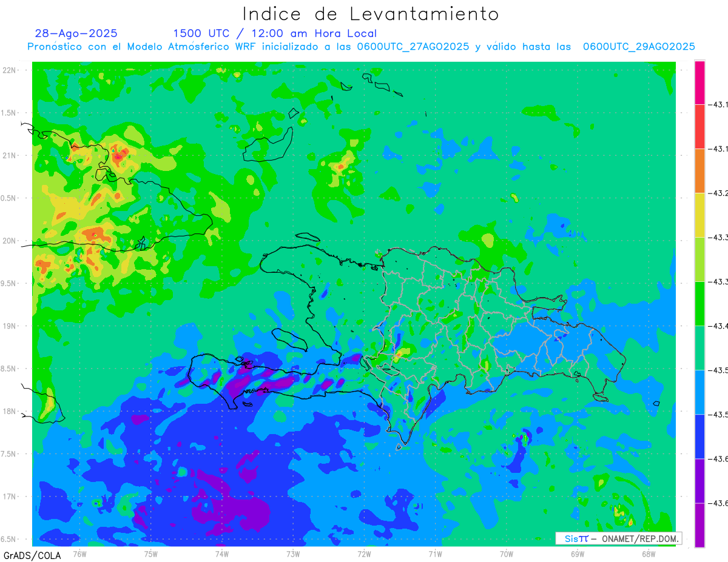
Task: Click '1500 UTC / 12:00 am Hora Local'
Action: (x=275, y=33)
